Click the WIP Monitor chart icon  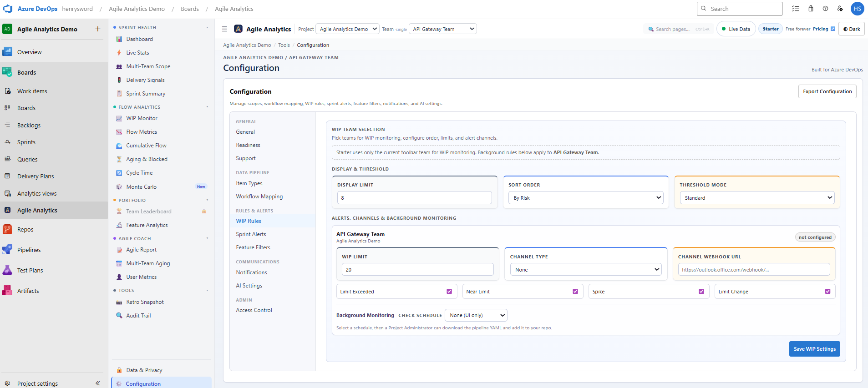click(119, 118)
